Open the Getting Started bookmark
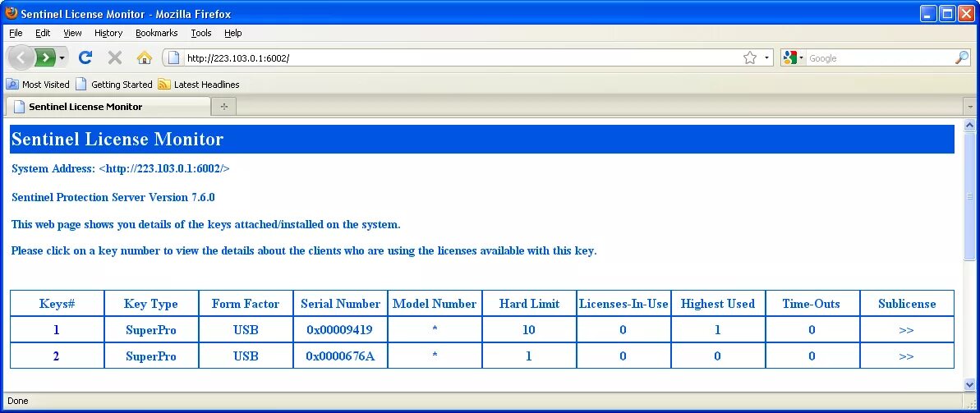 pyautogui.click(x=113, y=85)
